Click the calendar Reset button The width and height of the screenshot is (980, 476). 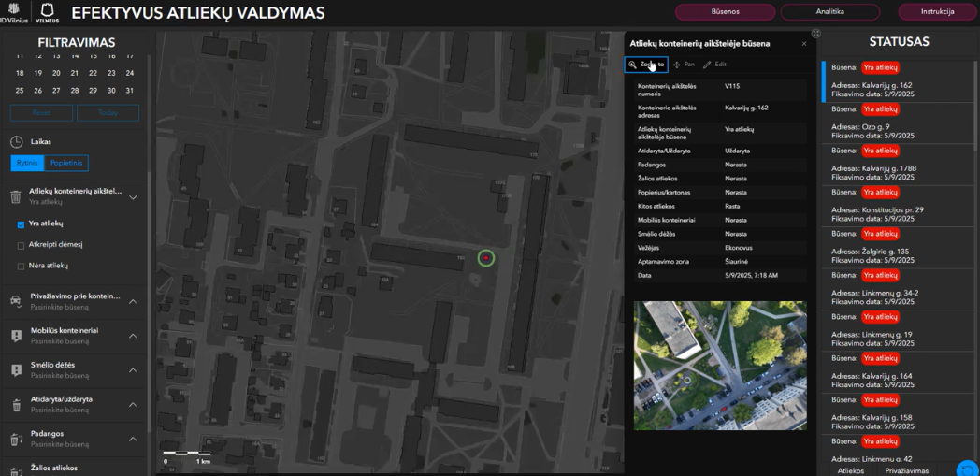click(41, 113)
